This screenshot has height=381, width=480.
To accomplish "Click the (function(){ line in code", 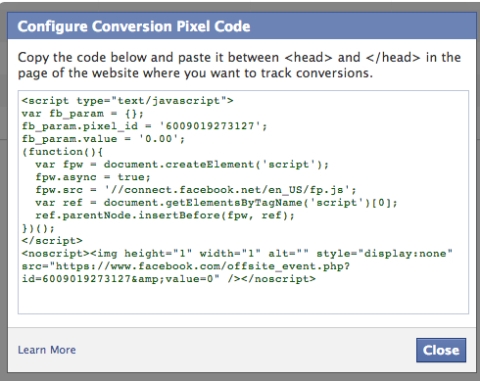I will coord(62,152).
